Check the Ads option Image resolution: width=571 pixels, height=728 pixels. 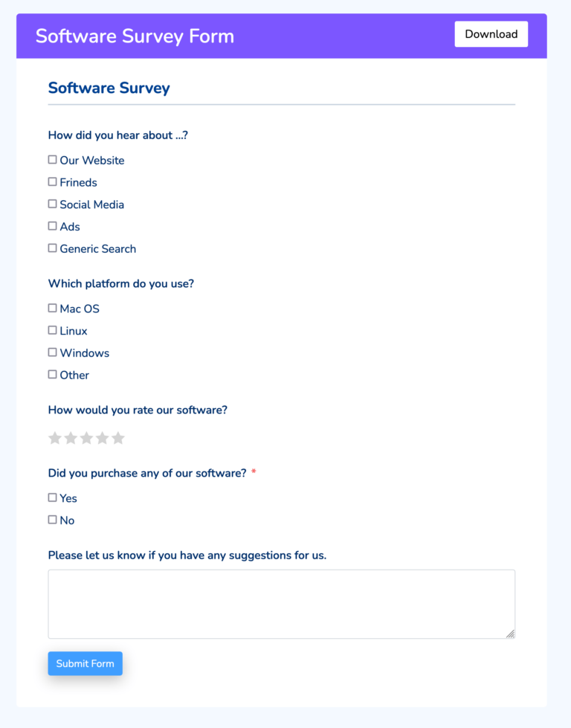(52, 225)
